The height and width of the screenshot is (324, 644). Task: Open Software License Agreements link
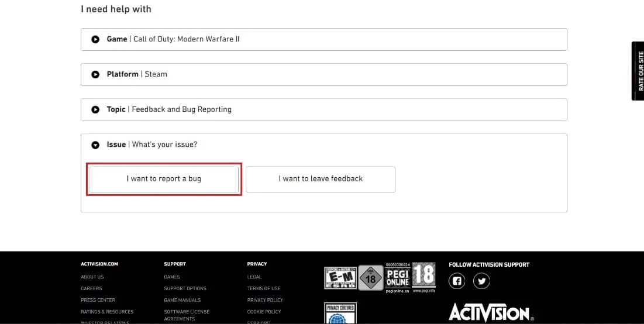point(187,315)
